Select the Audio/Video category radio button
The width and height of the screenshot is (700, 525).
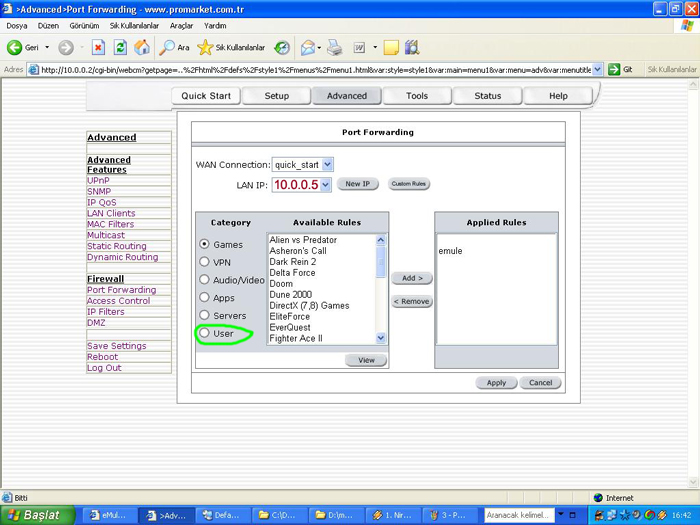tap(204, 279)
